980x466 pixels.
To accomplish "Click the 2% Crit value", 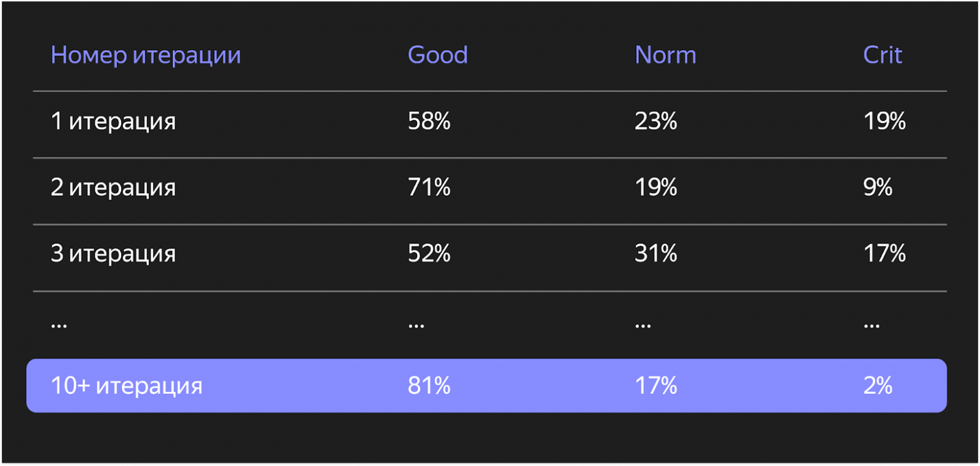I will pyautogui.click(x=878, y=386).
